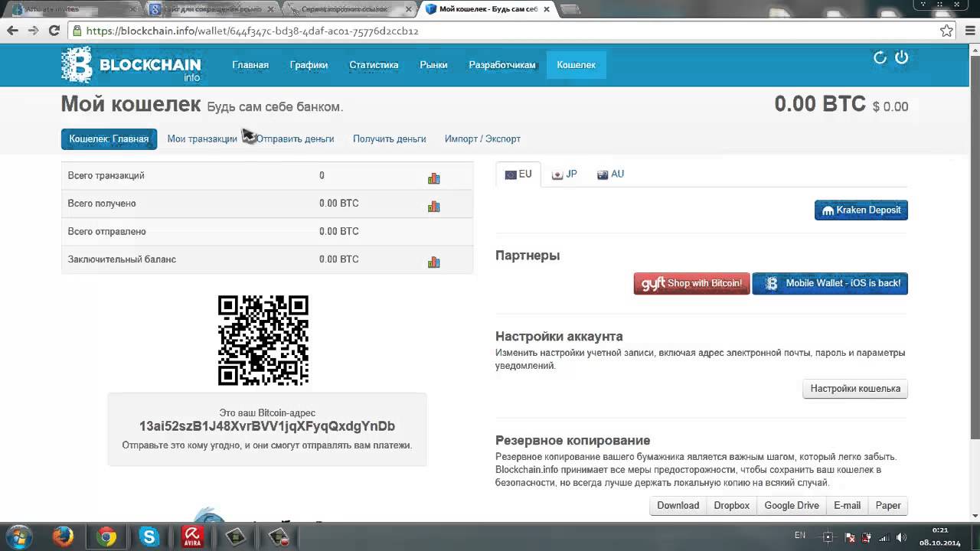
Task: Click the Dropbox backup button
Action: click(x=731, y=506)
